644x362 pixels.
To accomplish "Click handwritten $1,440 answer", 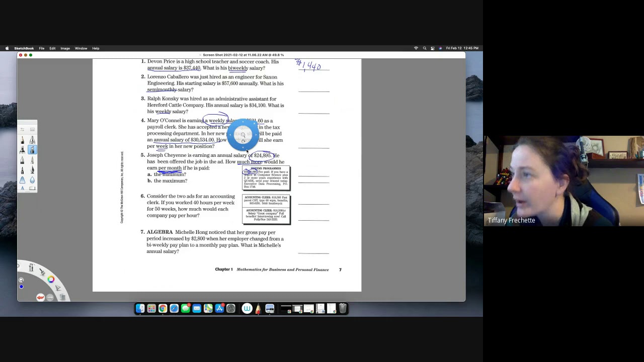I will [x=309, y=65].
